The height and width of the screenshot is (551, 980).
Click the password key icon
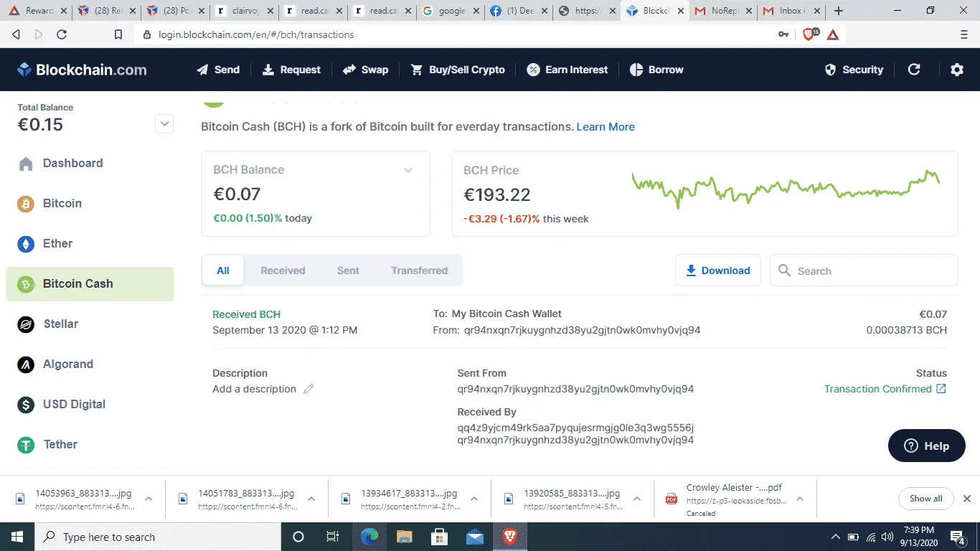click(783, 34)
